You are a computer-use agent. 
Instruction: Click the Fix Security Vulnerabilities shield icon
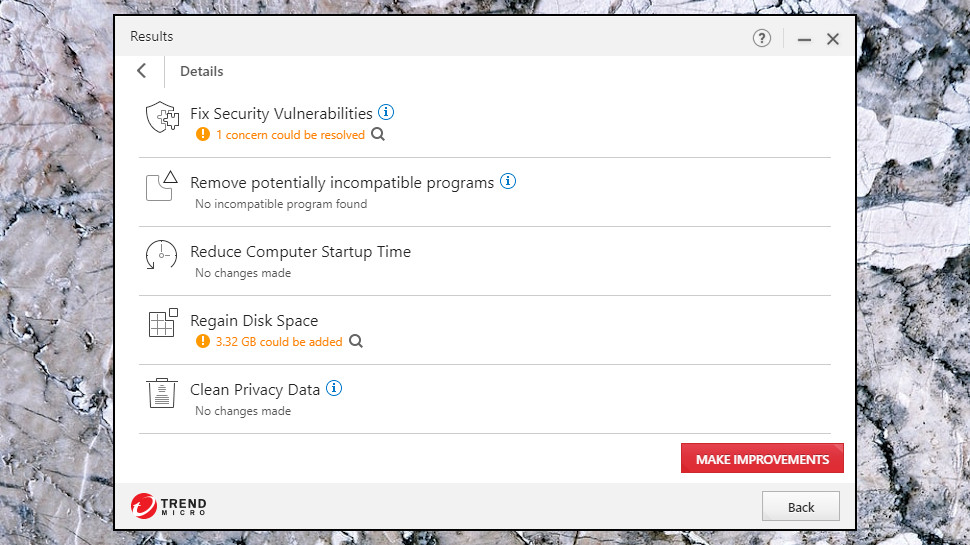pyautogui.click(x=162, y=117)
